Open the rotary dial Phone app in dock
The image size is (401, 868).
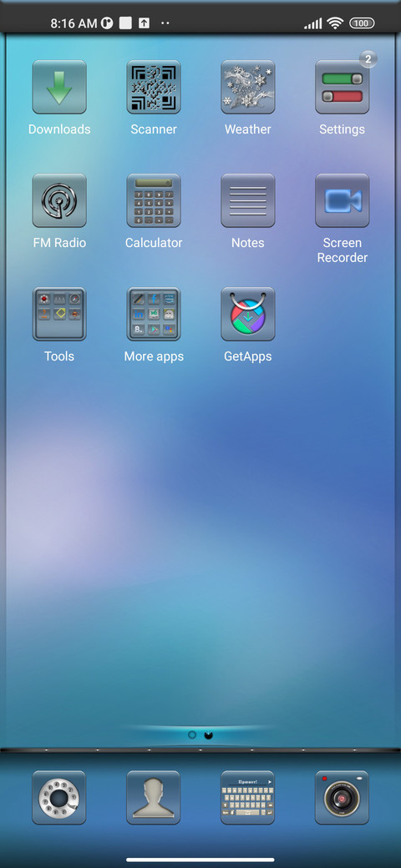coord(59,798)
